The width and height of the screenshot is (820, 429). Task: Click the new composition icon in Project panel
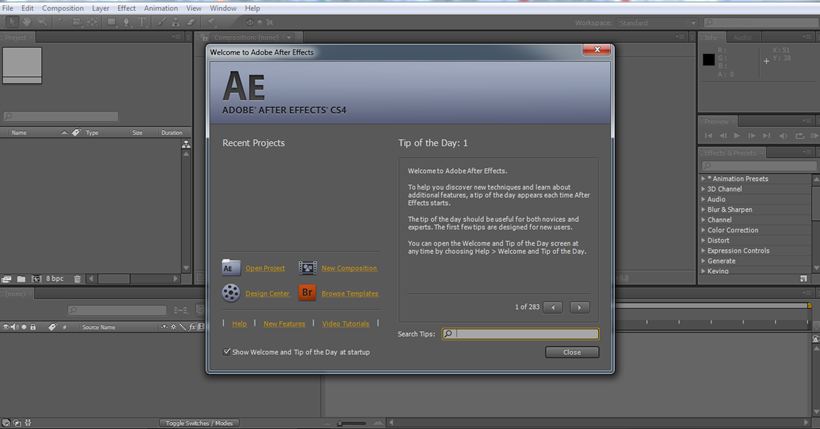(36, 279)
